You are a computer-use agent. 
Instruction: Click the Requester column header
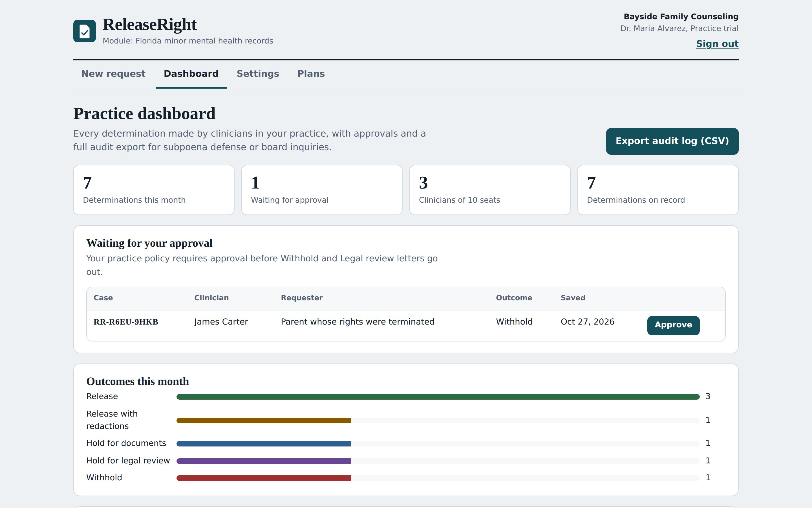(302, 298)
